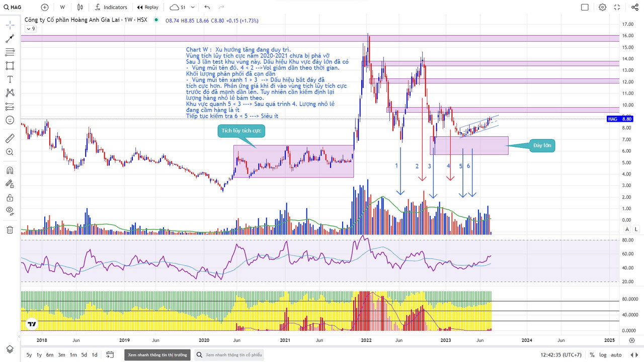Click the HAG 8.80 price label on scale
Image resolution: width=644 pixels, height=362 pixels.
click(x=619, y=119)
